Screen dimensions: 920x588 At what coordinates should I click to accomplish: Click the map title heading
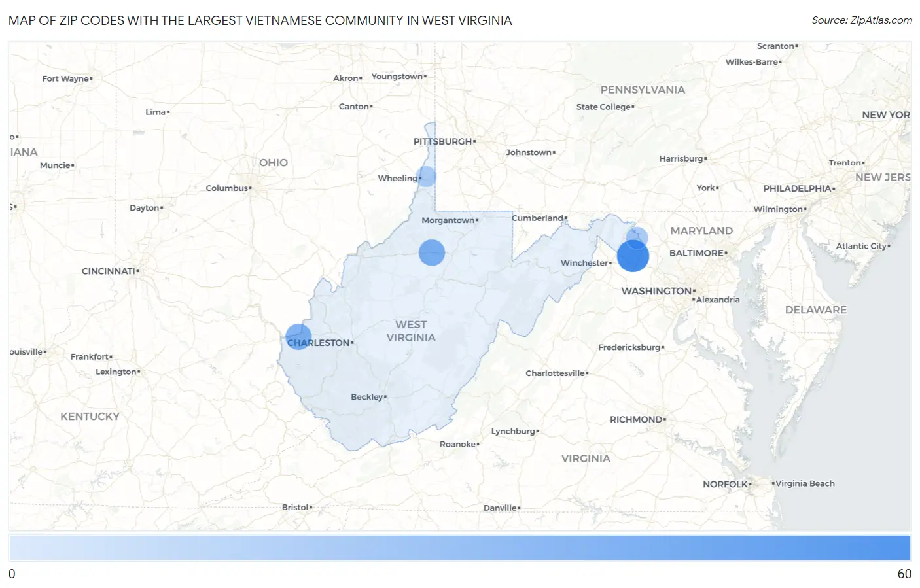click(260, 20)
